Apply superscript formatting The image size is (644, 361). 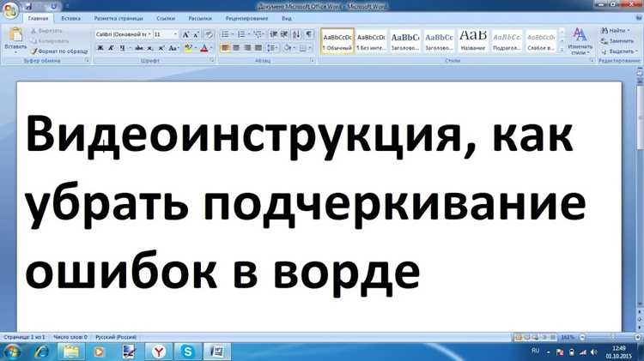(x=161, y=48)
